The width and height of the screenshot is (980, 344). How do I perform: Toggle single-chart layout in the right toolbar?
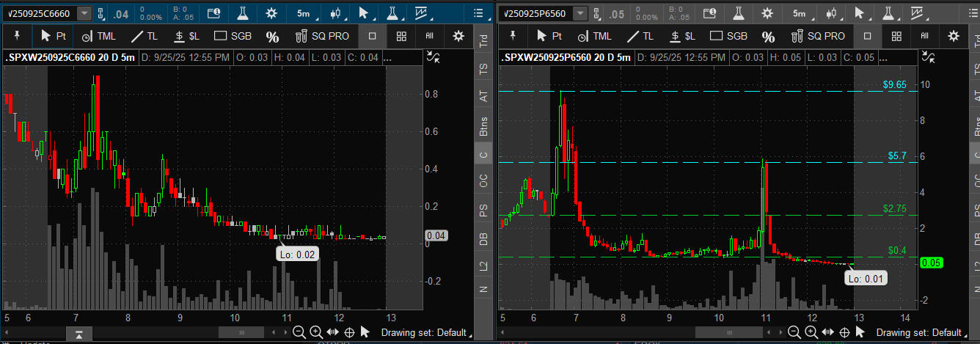pos(867,36)
